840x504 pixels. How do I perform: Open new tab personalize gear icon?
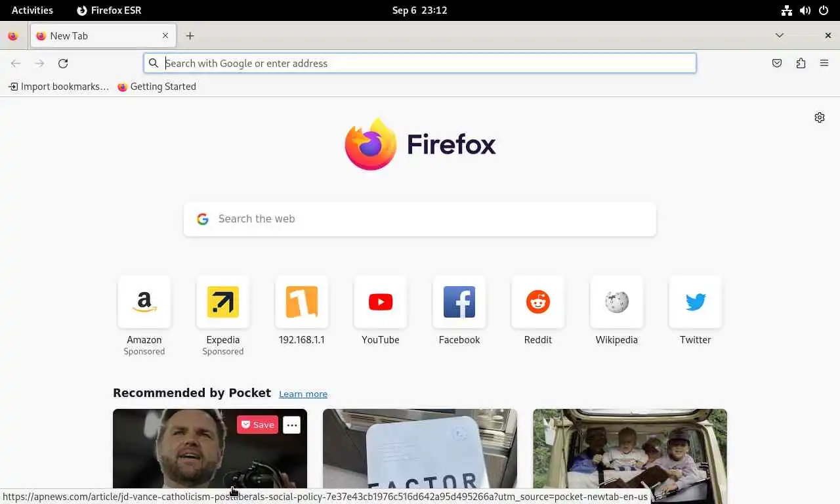tap(820, 117)
